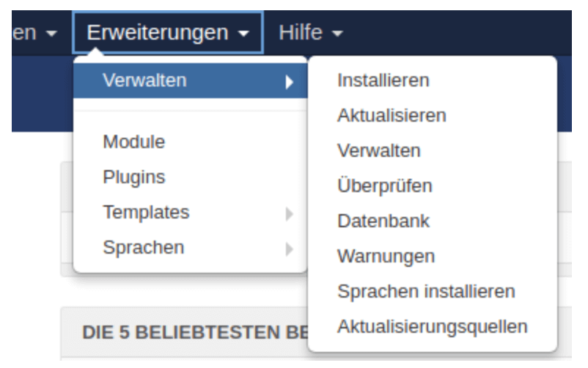Click the caret beside Erweiterungen

[243, 34]
